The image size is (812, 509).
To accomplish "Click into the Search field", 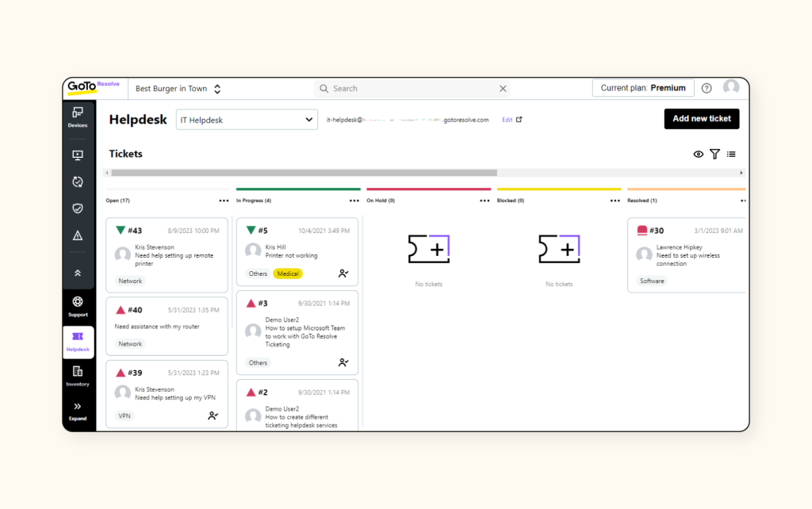I will tap(412, 89).
